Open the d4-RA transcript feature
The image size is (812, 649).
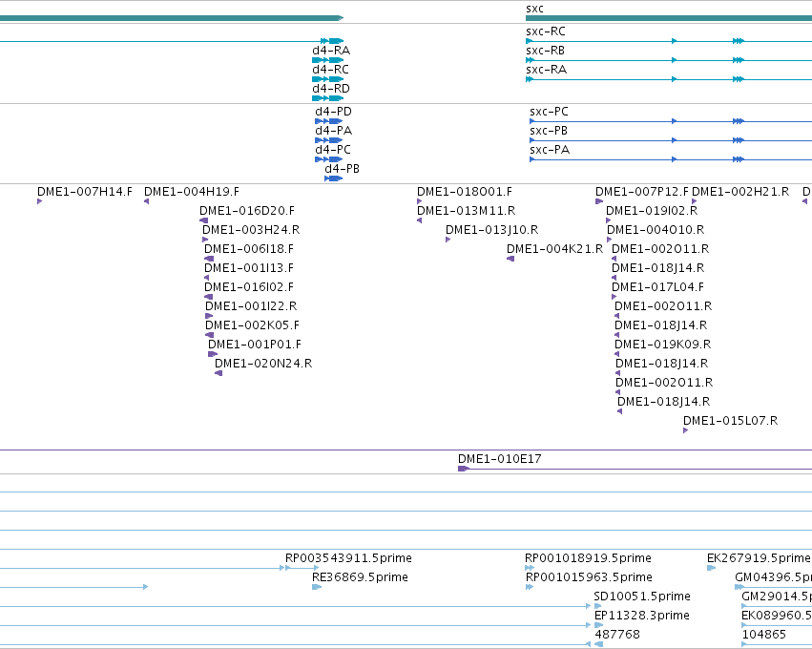click(328, 60)
